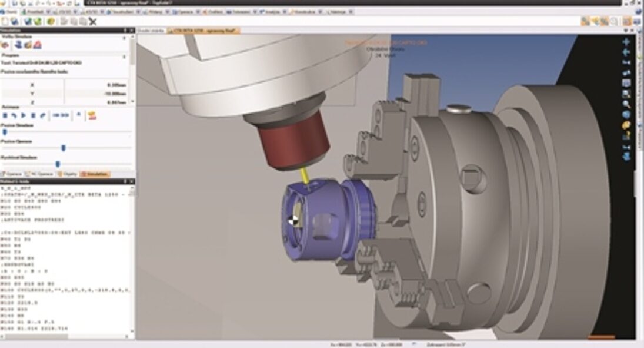644x348 pixels.
Task: Open the NC Operace tab
Action: (41, 174)
